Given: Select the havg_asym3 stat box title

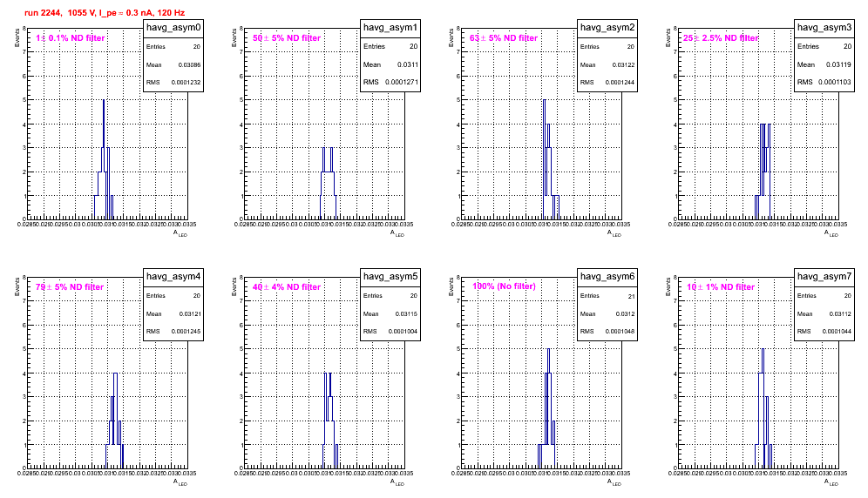Looking at the screenshot, I should pos(824,27).
